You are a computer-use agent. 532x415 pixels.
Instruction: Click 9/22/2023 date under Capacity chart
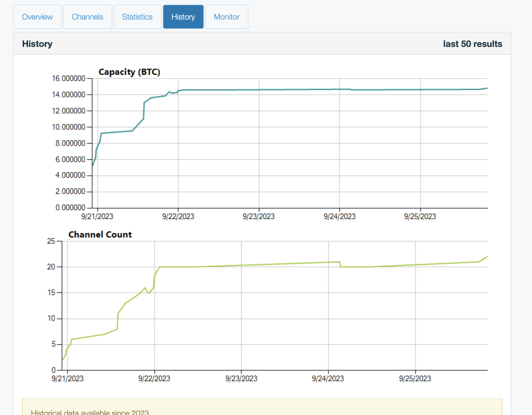tap(178, 216)
